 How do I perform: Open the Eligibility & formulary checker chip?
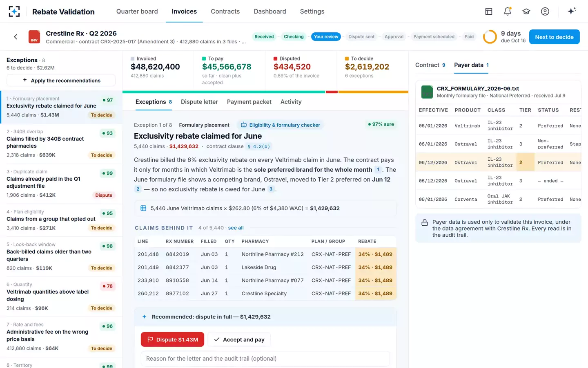[281, 125]
